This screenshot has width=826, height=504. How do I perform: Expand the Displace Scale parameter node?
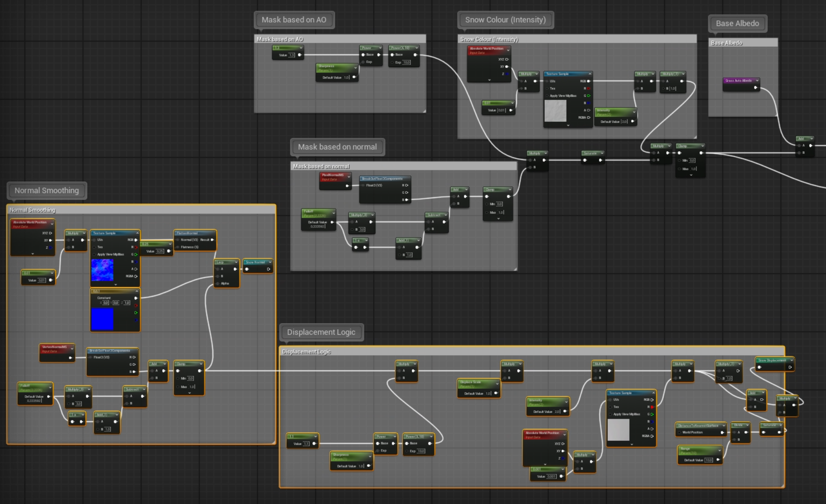coord(498,383)
